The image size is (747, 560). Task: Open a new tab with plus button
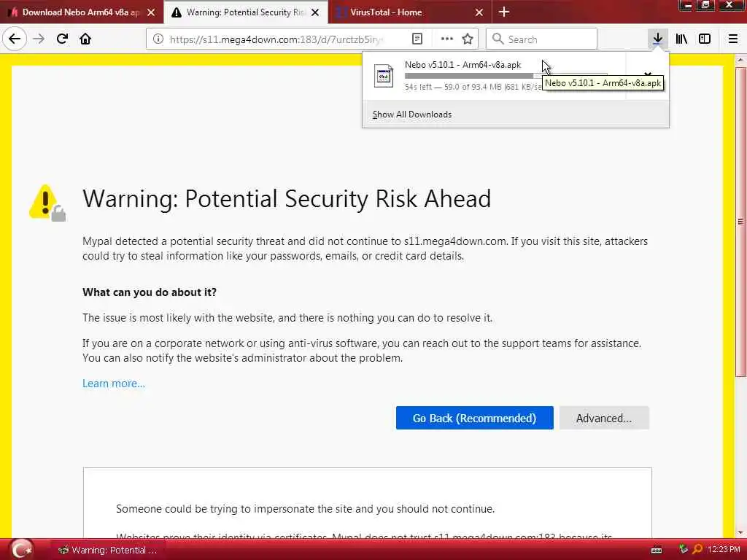click(503, 12)
